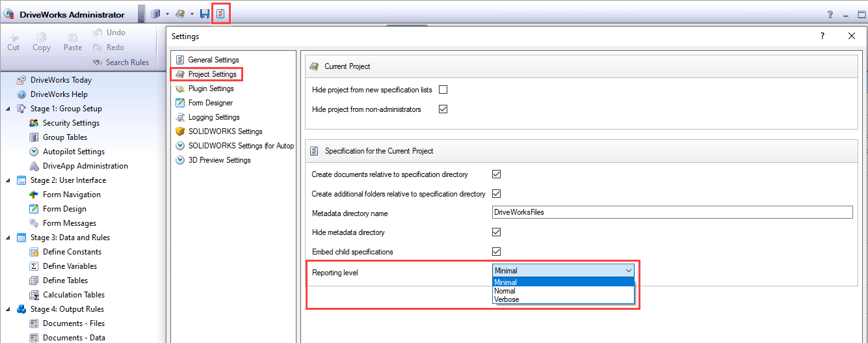Image resolution: width=868 pixels, height=343 pixels.
Task: Open the group toolbar dropdown arrow
Action: click(x=167, y=14)
